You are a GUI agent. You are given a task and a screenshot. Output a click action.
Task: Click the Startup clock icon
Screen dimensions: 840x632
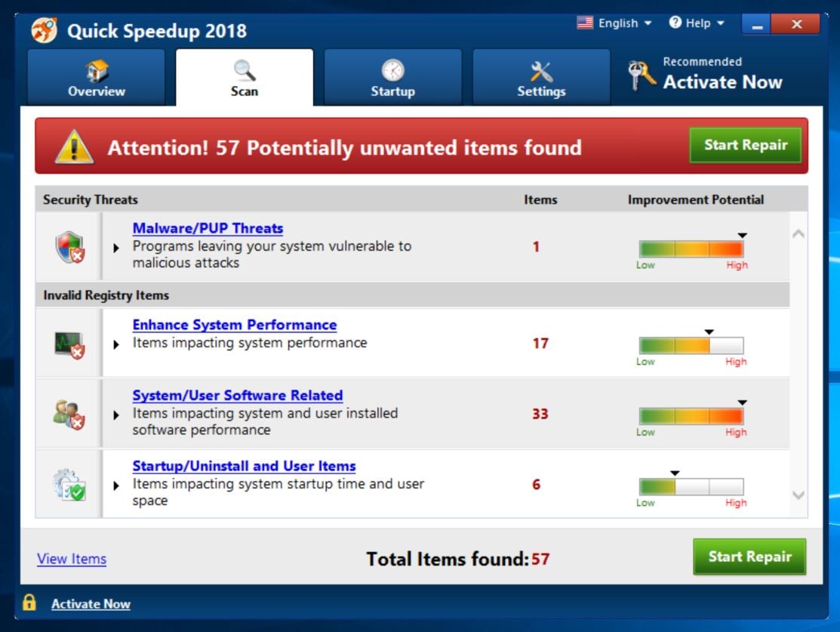392,70
